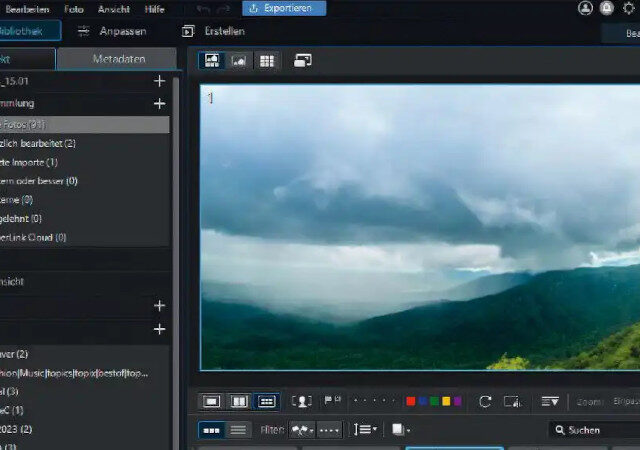Switch to the Bibliothek module
Image resolution: width=640 pixels, height=450 pixels.
(29, 31)
